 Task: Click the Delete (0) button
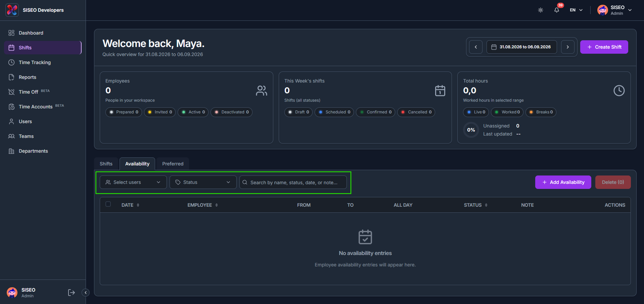point(613,182)
